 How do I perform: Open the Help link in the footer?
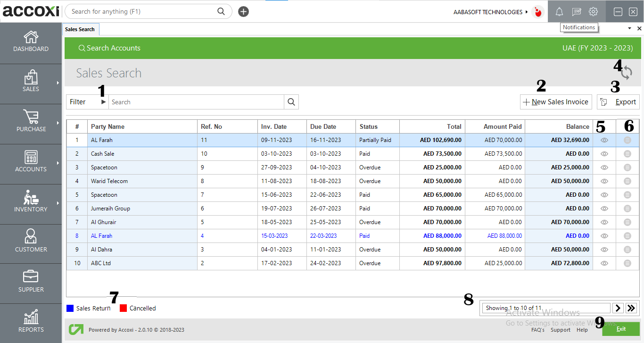point(582,330)
